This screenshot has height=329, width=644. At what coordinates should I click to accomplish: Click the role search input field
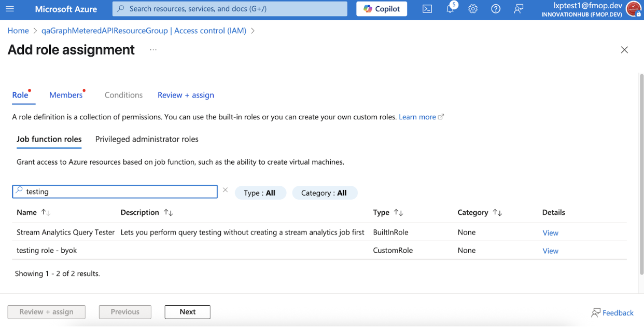pyautogui.click(x=115, y=191)
